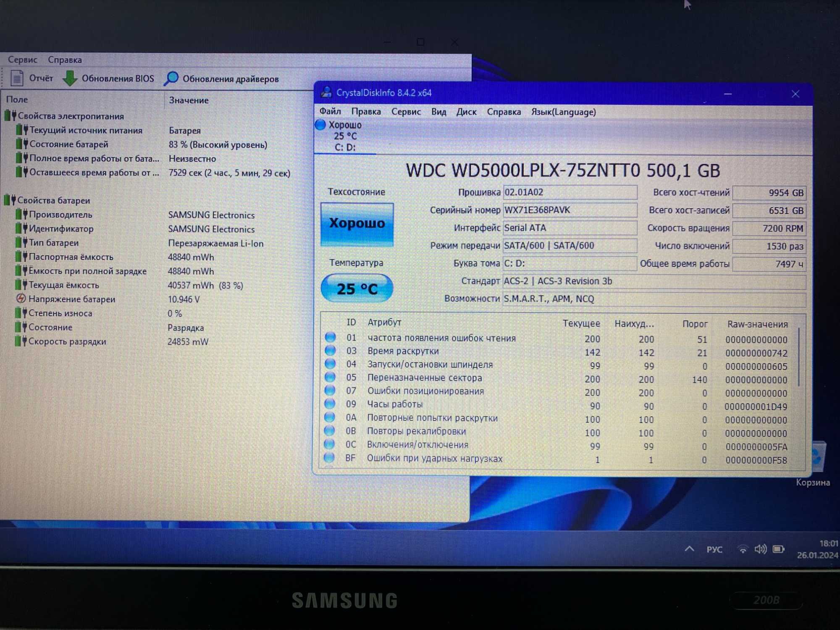The width and height of the screenshot is (840, 630).
Task: Click the Поле column header in AIDA64
Action: [x=17, y=100]
